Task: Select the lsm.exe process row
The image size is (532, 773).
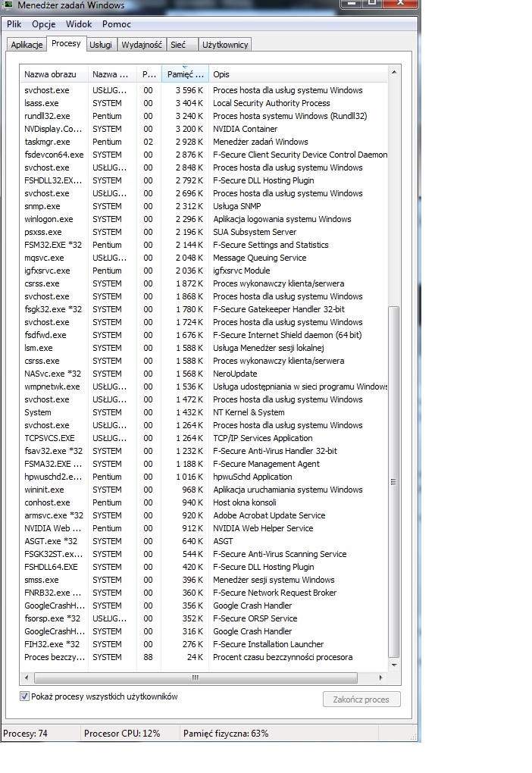Action: [x=204, y=348]
